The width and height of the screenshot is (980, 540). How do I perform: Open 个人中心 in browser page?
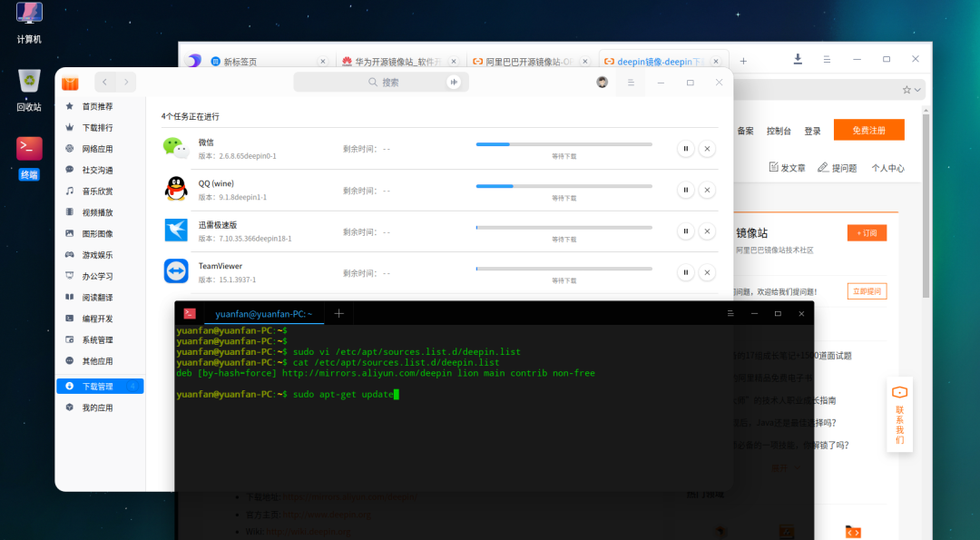pos(888,168)
